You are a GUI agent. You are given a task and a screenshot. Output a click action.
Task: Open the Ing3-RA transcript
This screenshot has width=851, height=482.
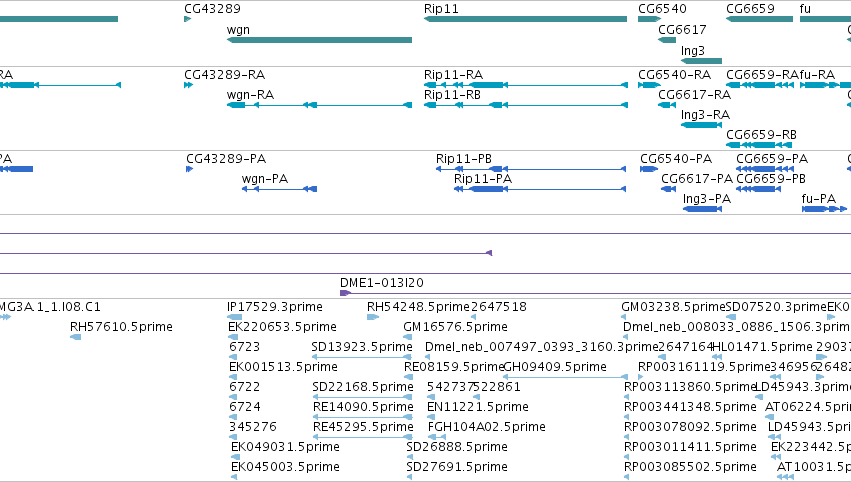(x=701, y=125)
